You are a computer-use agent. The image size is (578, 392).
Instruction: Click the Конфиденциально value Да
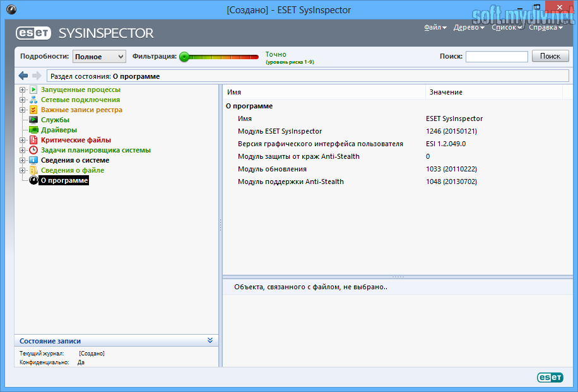pos(81,362)
